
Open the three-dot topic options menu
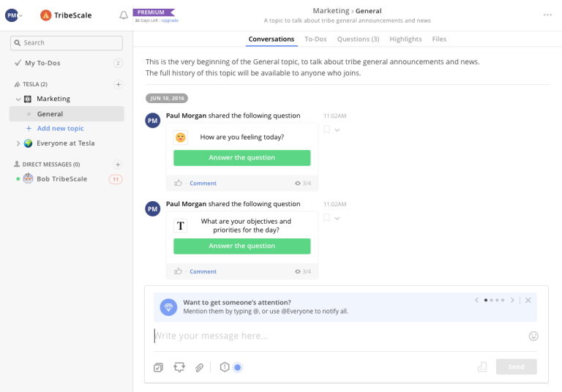tap(547, 15)
